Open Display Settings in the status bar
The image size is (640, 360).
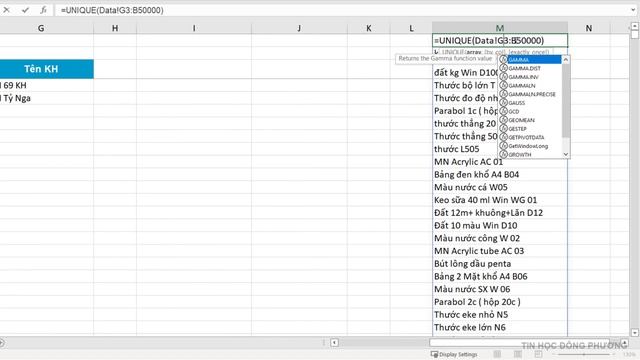(454, 354)
